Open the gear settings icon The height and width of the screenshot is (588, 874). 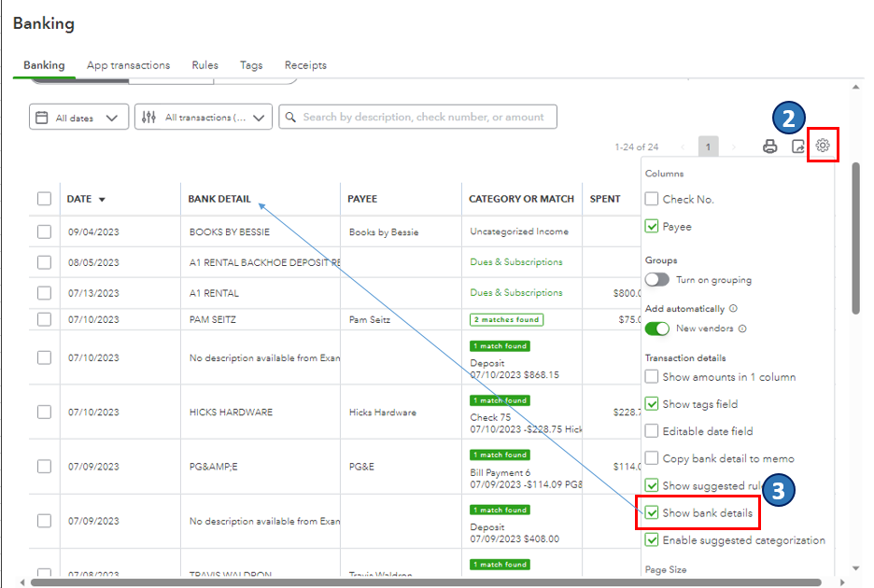click(822, 146)
